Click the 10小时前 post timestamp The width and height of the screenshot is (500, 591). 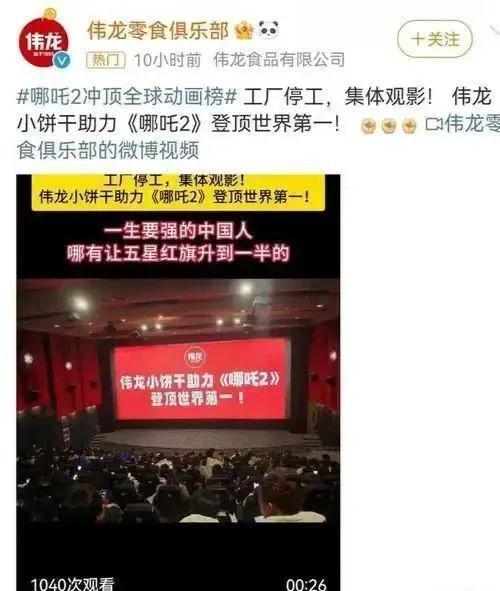click(x=168, y=60)
